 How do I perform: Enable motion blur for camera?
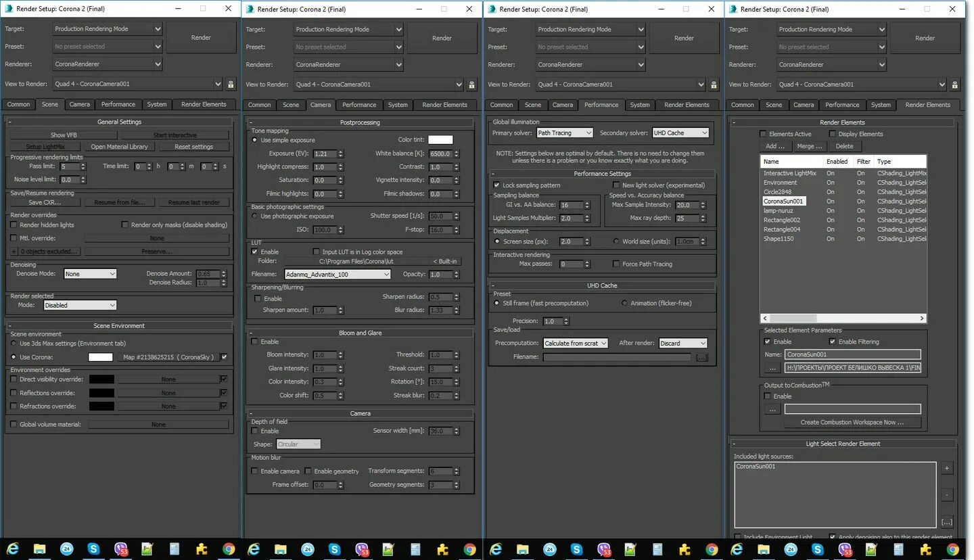coord(255,471)
